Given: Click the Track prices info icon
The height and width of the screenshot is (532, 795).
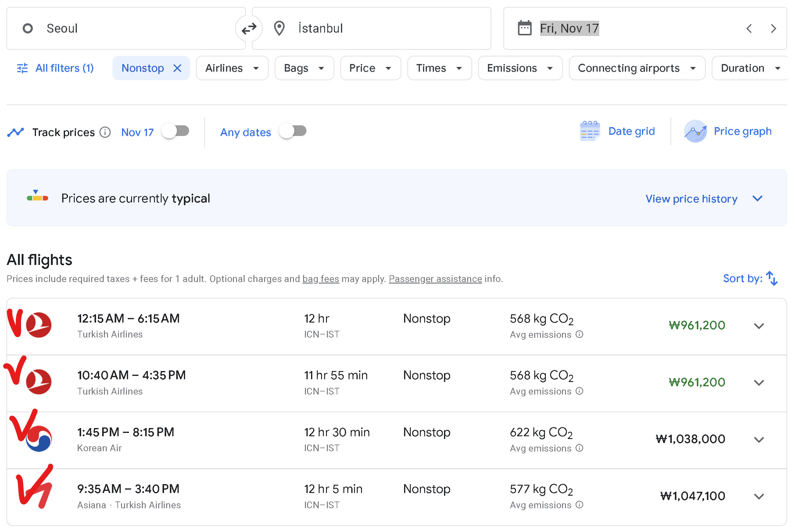Looking at the screenshot, I should [x=105, y=132].
